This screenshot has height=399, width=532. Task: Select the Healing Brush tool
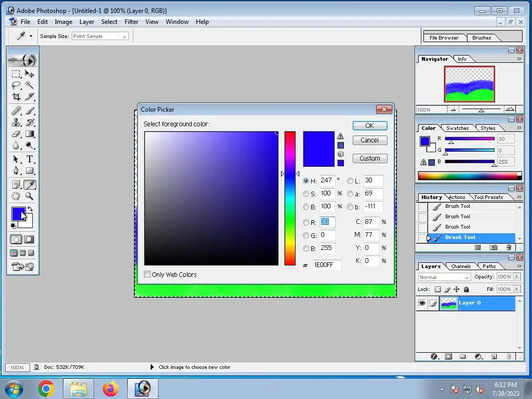click(x=16, y=111)
